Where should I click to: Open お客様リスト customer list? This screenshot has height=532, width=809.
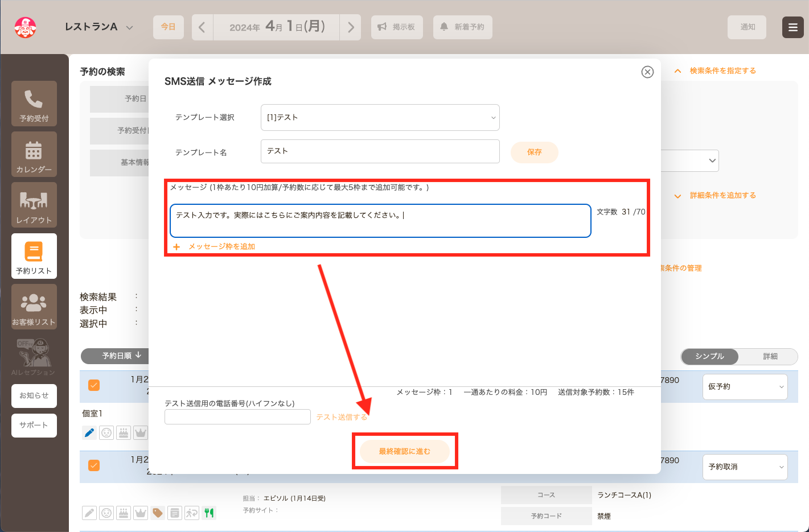coord(34,307)
